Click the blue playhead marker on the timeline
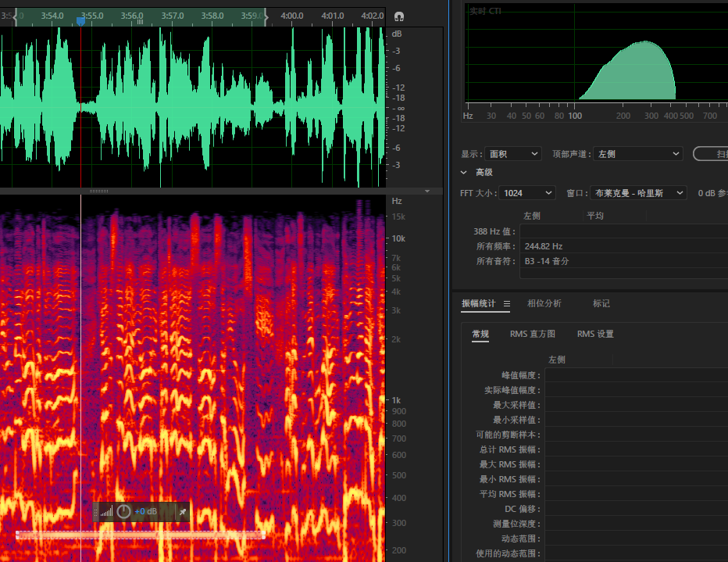The width and height of the screenshot is (728, 562). [80, 22]
